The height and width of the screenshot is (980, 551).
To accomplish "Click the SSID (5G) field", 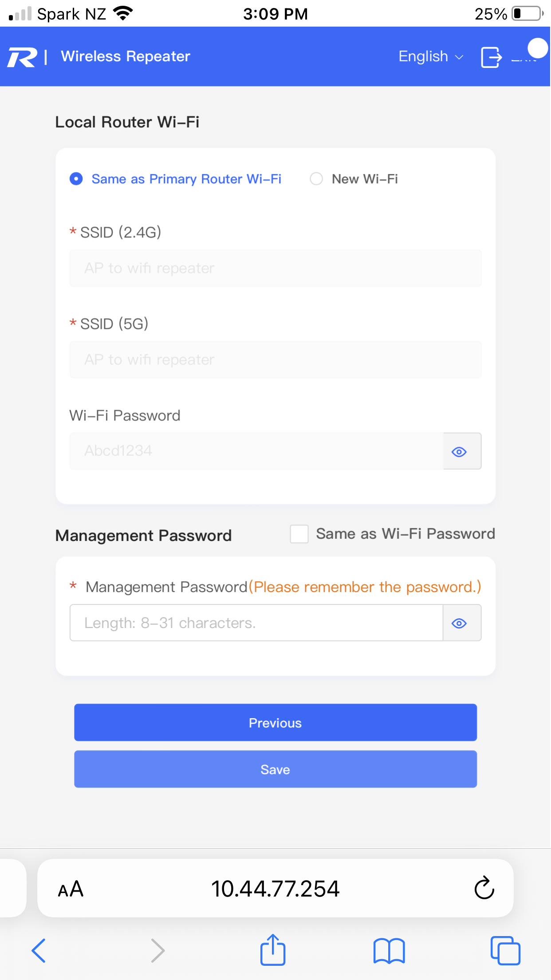I will [x=275, y=360].
